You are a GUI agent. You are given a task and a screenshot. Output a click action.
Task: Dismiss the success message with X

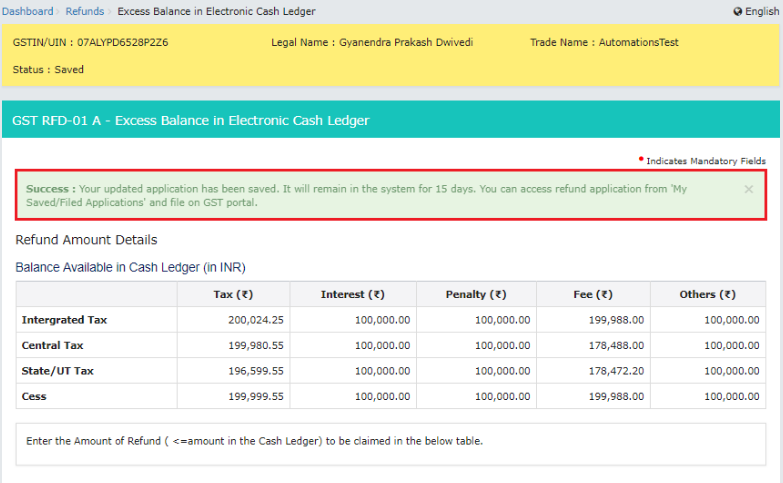(x=749, y=189)
